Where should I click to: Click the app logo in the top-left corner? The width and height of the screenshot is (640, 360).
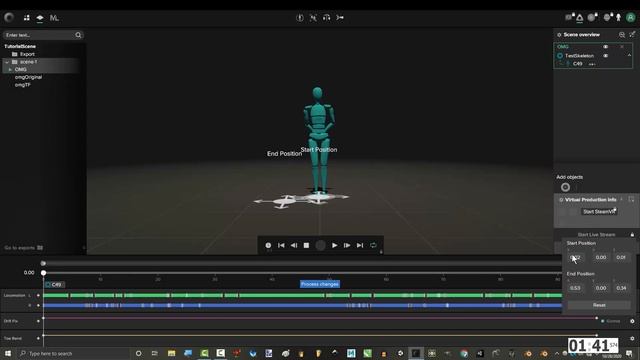pos(9,17)
